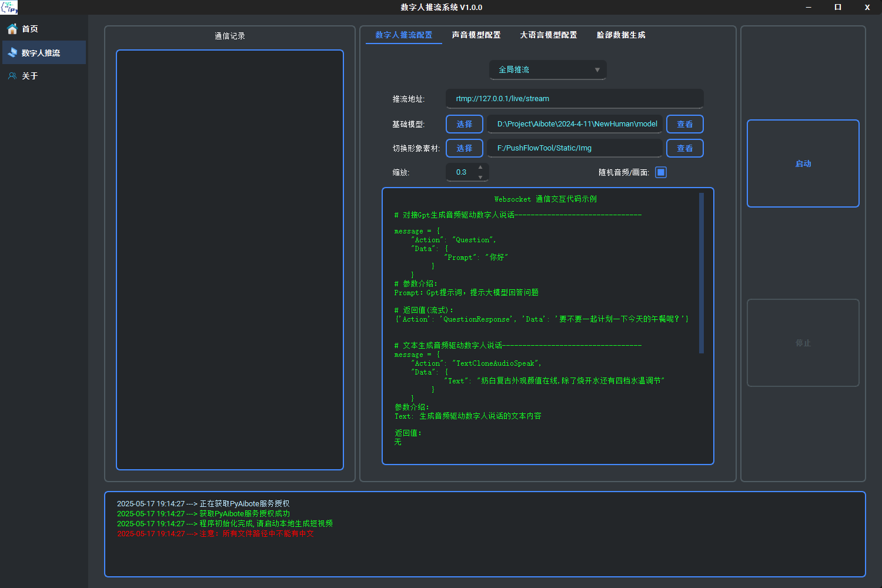Image resolution: width=882 pixels, height=588 pixels.
Task: Switch to the 大语言模型配置 tab
Action: (548, 35)
